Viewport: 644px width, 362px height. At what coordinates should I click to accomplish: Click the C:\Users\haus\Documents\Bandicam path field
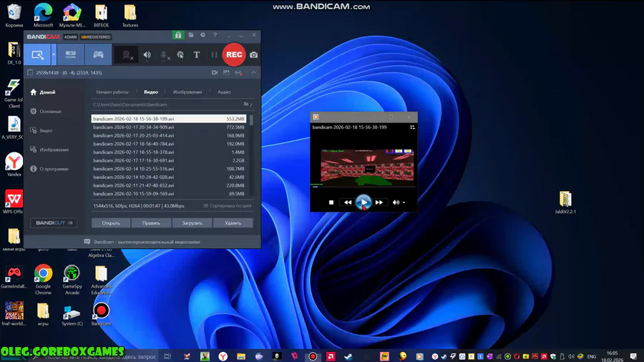166,104
